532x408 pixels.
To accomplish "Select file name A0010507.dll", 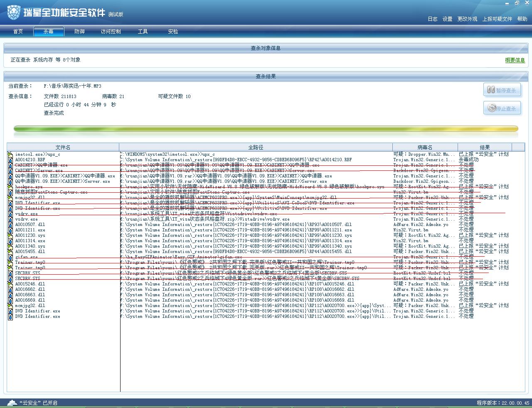I will pos(30,225).
